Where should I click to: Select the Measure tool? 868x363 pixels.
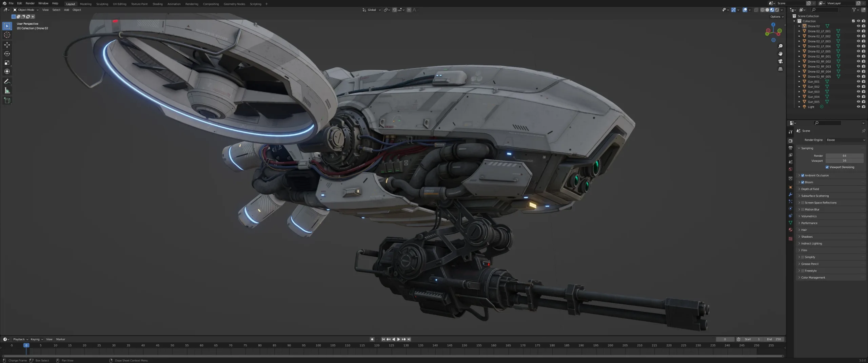coord(7,90)
